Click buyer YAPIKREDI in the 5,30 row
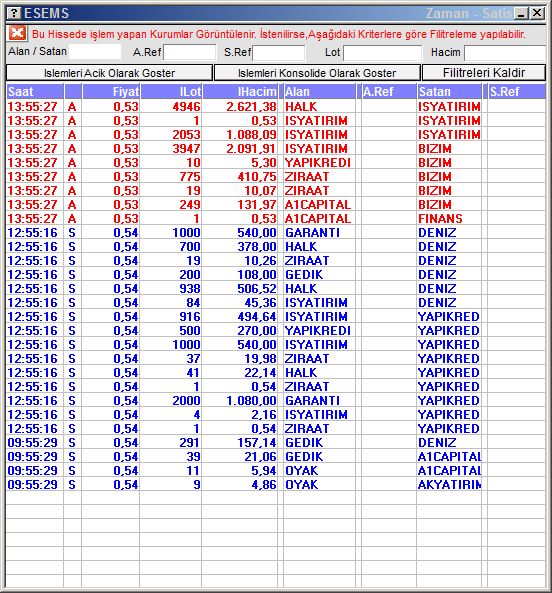Viewport: 552px width, 593px height. (318, 163)
